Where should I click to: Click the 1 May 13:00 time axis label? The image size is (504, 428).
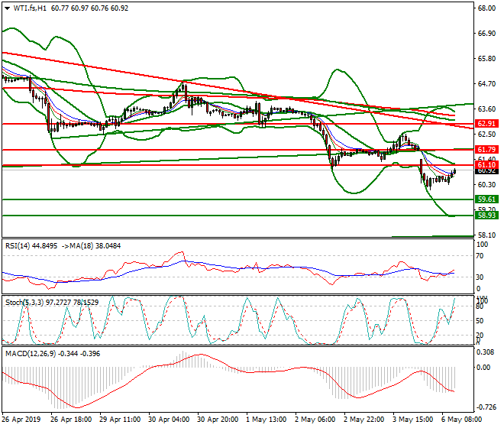pyautogui.click(x=267, y=420)
